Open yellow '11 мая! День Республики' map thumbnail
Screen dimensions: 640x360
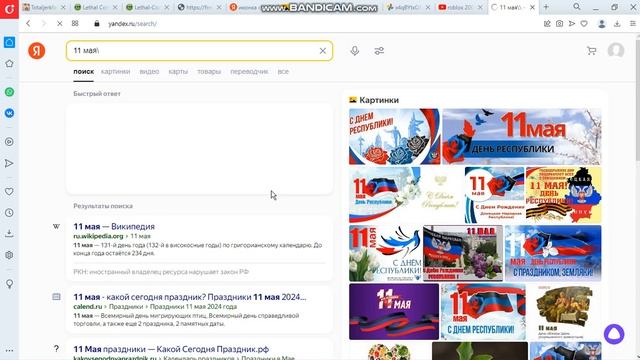563,195
